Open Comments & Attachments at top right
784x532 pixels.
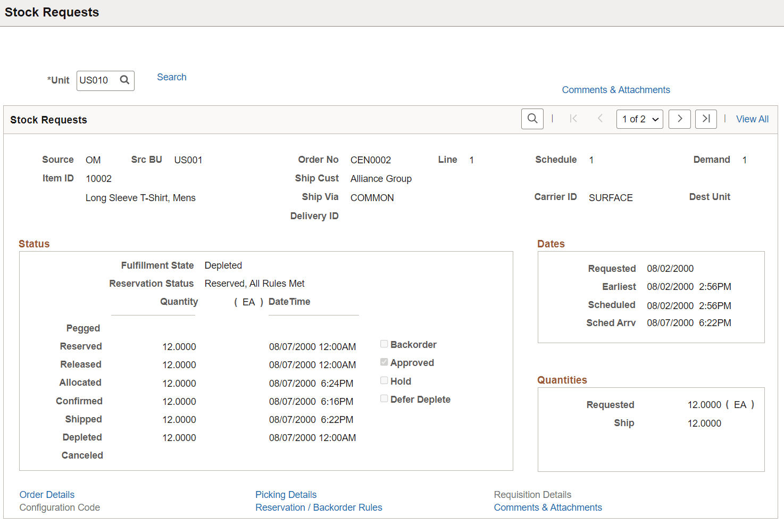(x=615, y=89)
